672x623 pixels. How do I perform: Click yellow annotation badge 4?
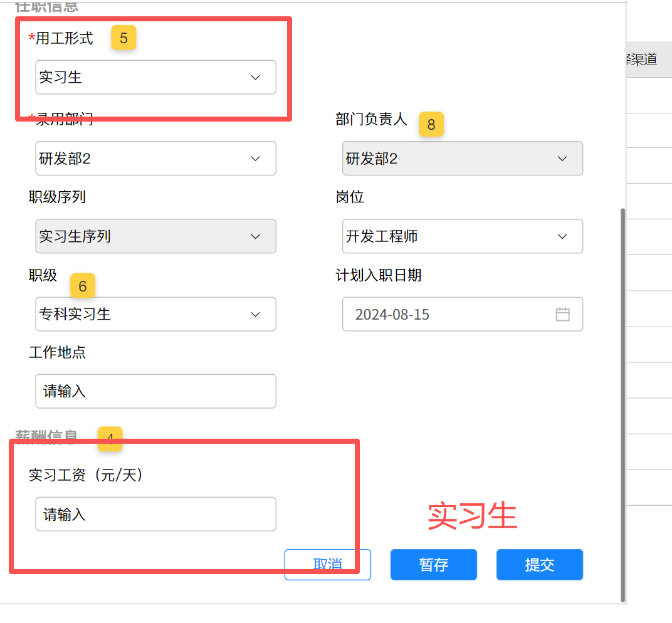pyautogui.click(x=110, y=439)
